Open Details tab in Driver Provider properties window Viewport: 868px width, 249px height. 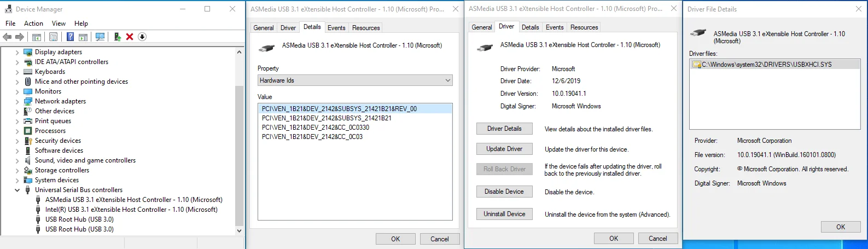(530, 27)
